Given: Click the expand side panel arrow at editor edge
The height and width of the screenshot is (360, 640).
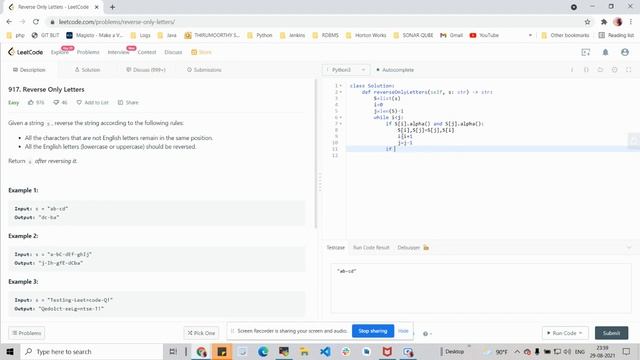Looking at the screenshot, I should point(634,140).
